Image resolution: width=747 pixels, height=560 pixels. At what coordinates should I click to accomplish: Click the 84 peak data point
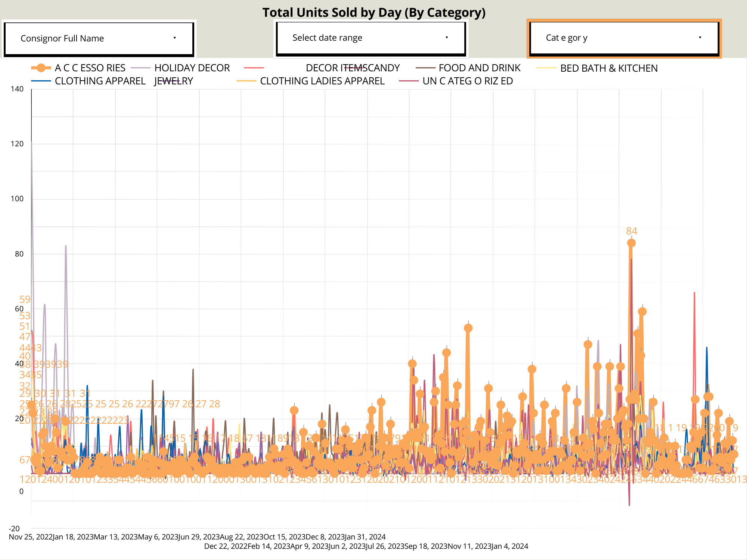[631, 243]
